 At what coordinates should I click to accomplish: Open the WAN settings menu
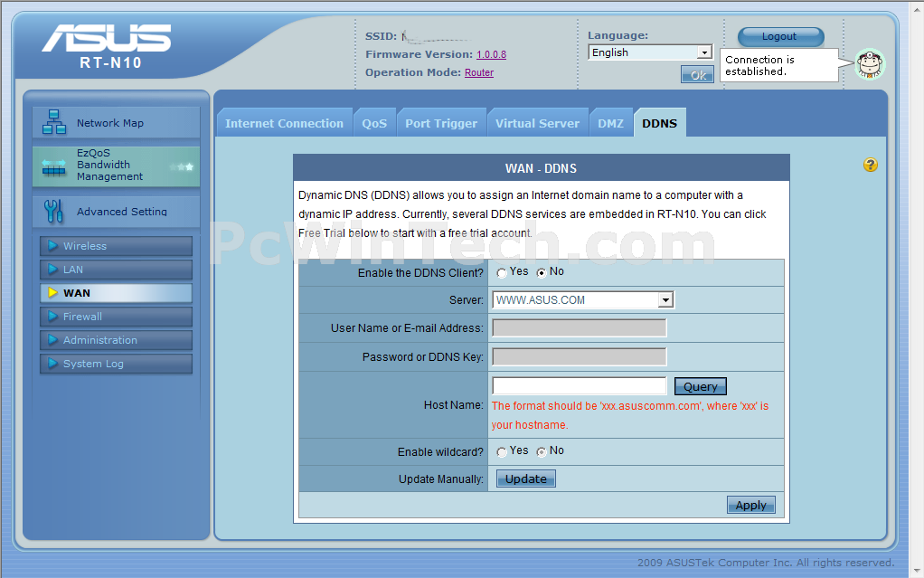pos(116,293)
